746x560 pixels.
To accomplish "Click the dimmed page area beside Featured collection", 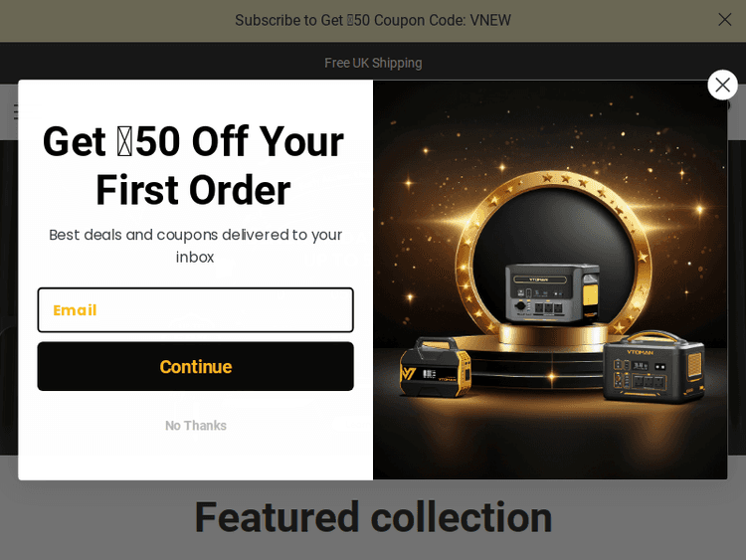I will click(95, 518).
